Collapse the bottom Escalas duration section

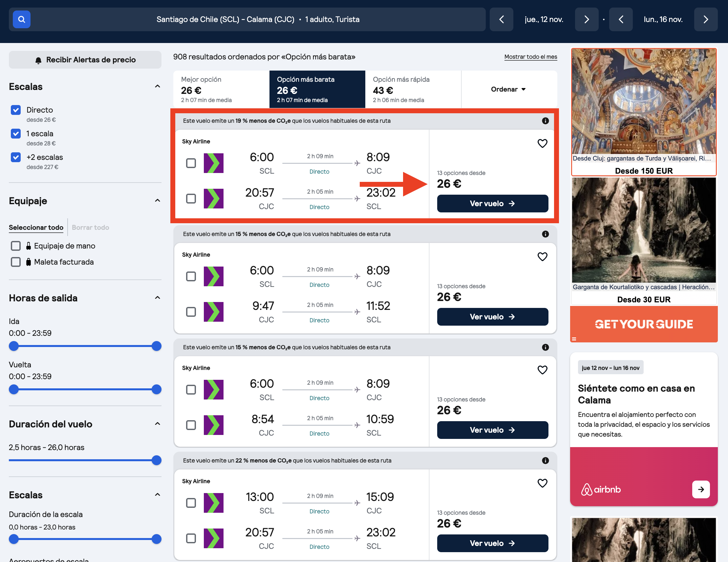pyautogui.click(x=158, y=495)
